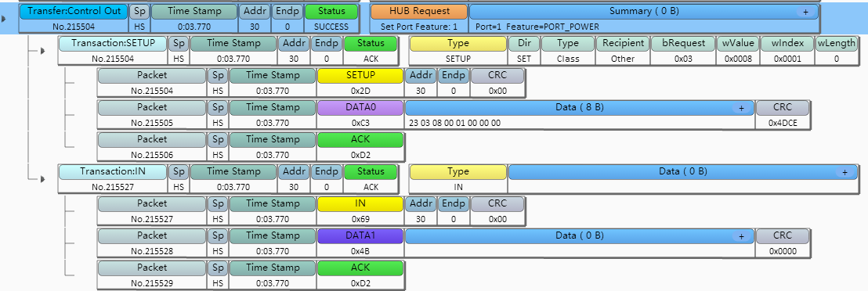Select the yellow SETUP packet header

[x=360, y=75]
